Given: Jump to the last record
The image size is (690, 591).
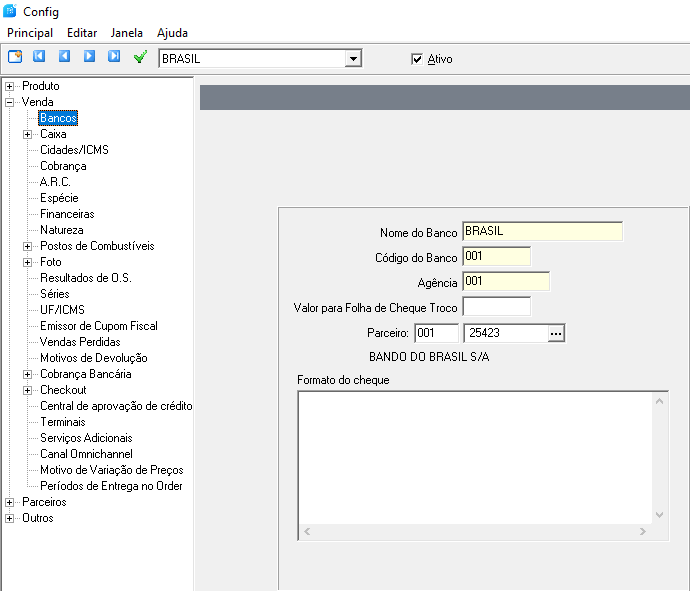Looking at the screenshot, I should point(114,57).
